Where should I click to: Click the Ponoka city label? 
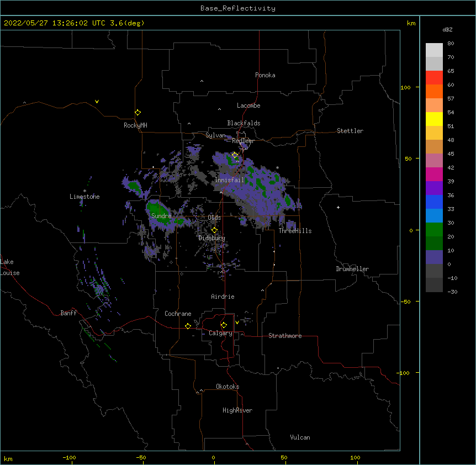pos(265,75)
